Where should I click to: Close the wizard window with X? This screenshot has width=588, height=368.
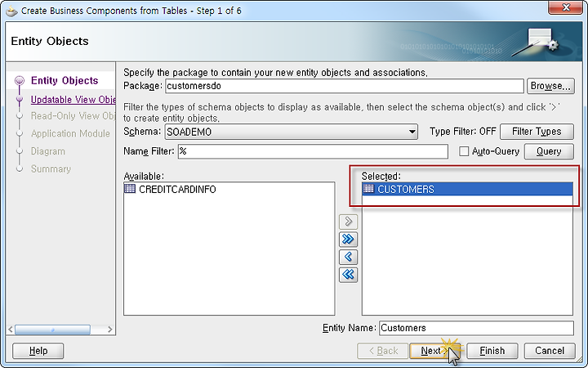coord(566,7)
